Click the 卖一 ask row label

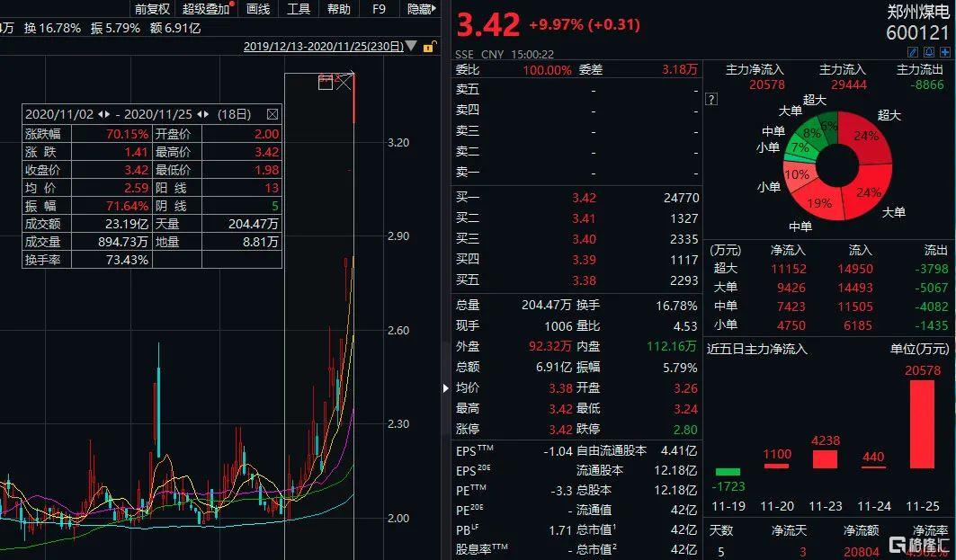tap(468, 173)
